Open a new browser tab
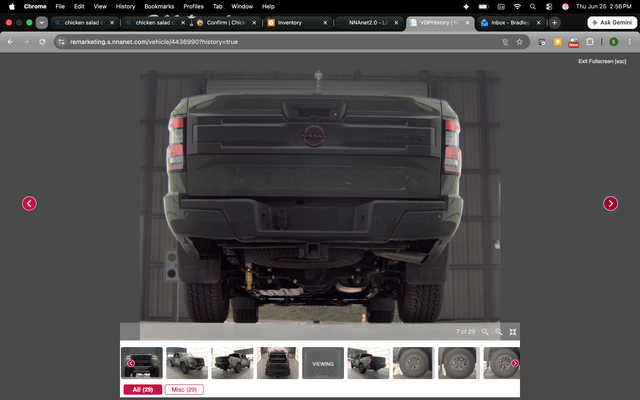The image size is (640, 400). click(554, 22)
